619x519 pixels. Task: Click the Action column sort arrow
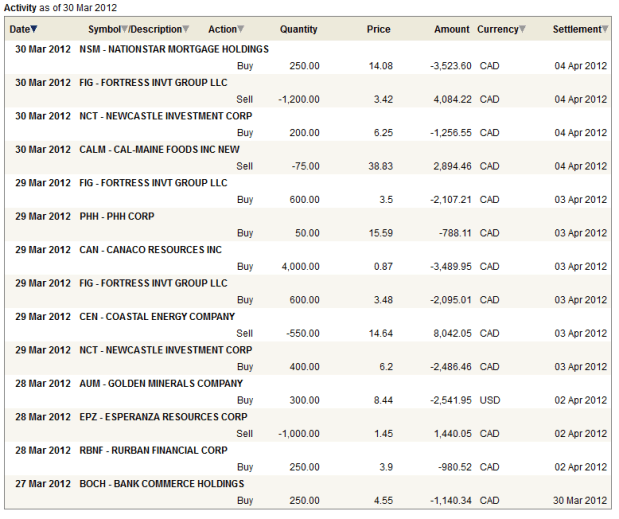tap(241, 29)
